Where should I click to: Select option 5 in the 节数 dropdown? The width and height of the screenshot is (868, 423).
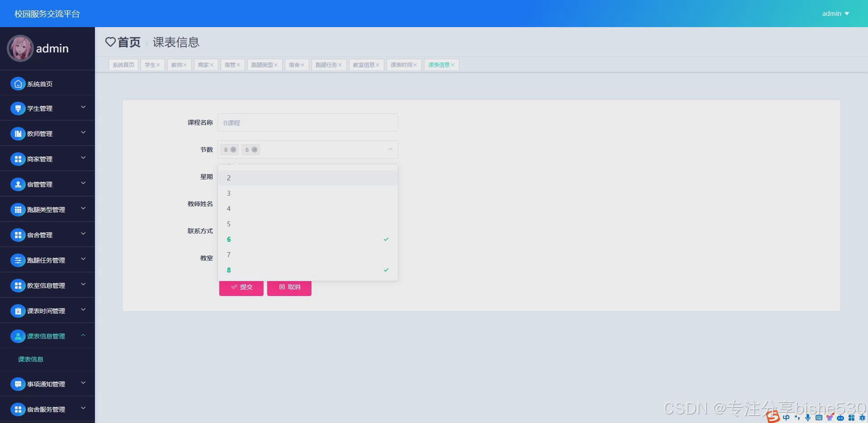click(x=308, y=224)
